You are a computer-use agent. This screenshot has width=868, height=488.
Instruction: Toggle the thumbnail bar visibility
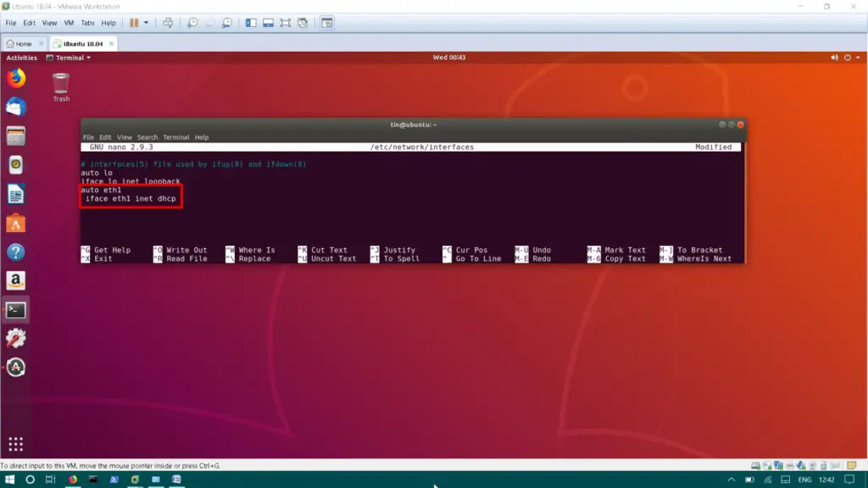[x=266, y=23]
